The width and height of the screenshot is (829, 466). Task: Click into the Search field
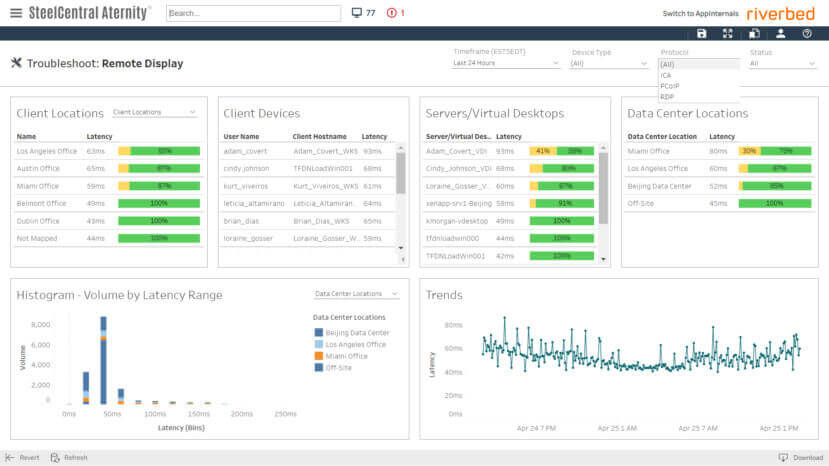254,13
